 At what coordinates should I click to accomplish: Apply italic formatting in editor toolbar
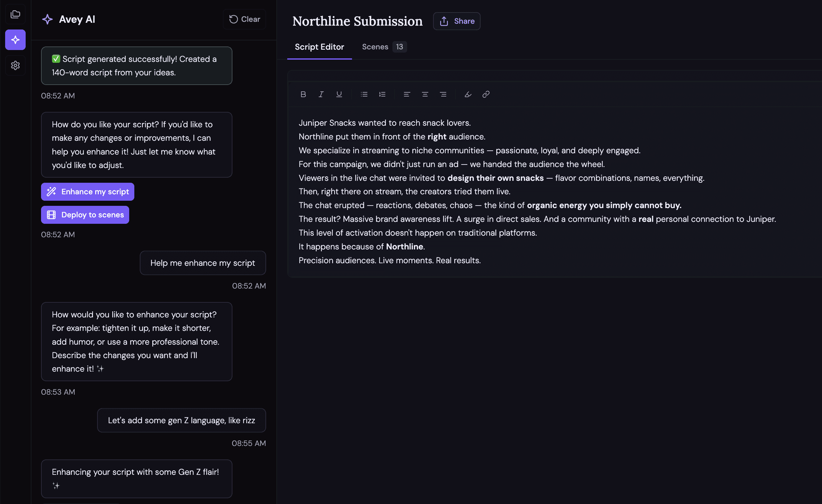321,94
